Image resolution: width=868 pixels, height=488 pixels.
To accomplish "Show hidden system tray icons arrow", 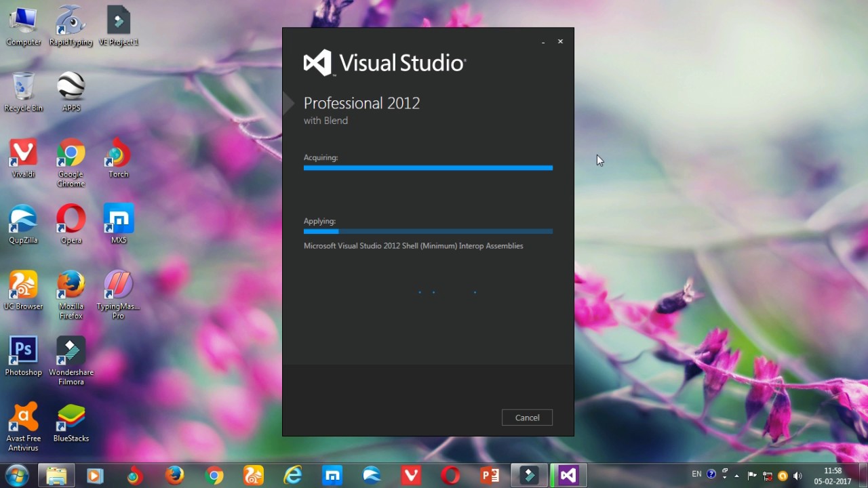I will tap(736, 476).
